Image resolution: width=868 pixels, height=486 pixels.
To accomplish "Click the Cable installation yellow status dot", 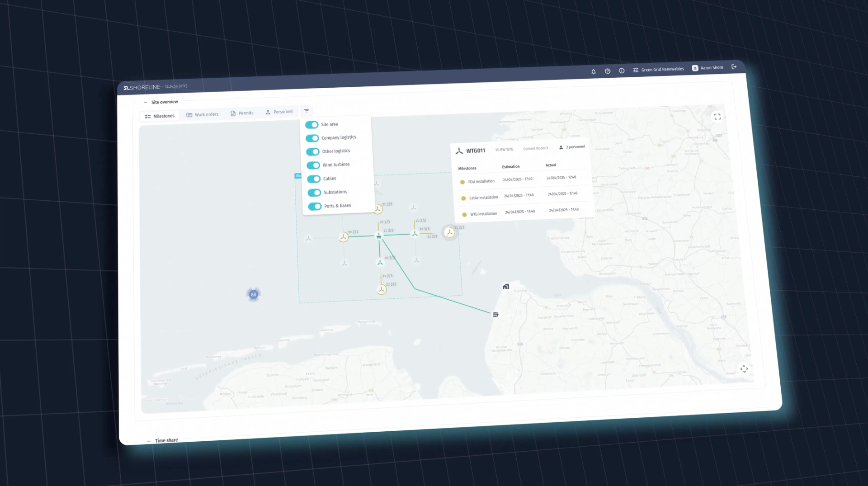I will click(463, 198).
